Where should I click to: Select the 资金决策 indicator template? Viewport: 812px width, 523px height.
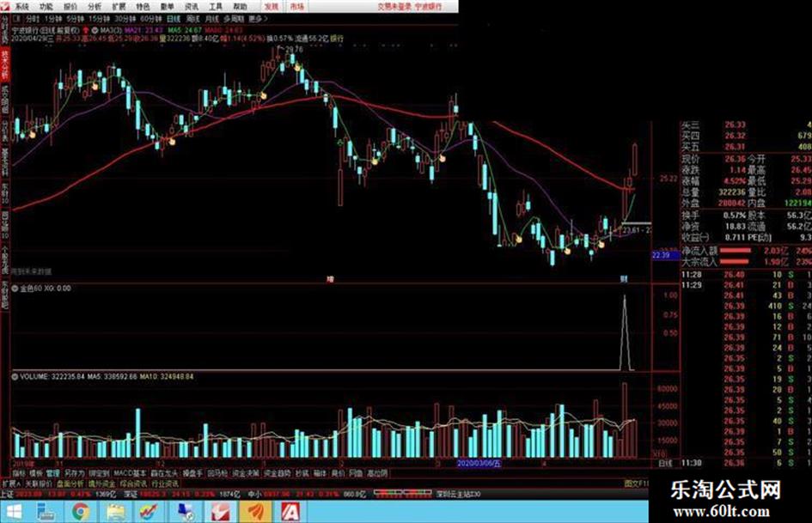click(x=246, y=473)
